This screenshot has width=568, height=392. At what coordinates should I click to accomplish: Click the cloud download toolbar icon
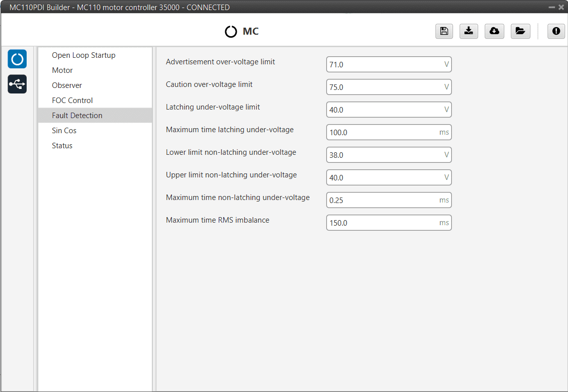click(x=494, y=31)
